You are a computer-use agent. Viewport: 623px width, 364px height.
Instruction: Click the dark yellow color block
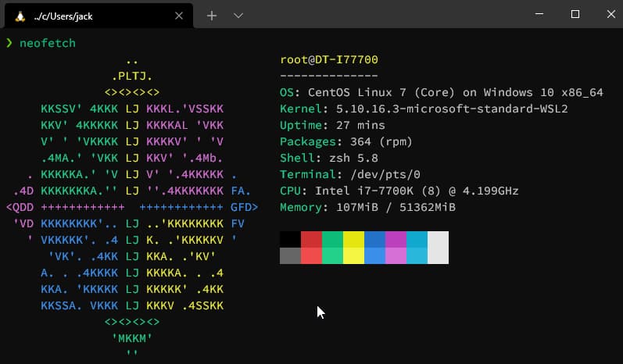[353, 239]
